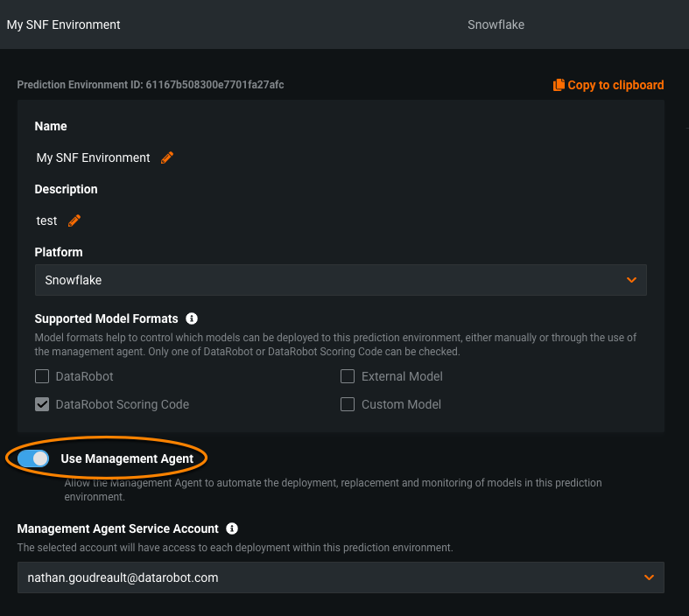The height and width of the screenshot is (616, 689).
Task: Click the clipboard icon beside Copy to clipboard
Action: point(559,85)
